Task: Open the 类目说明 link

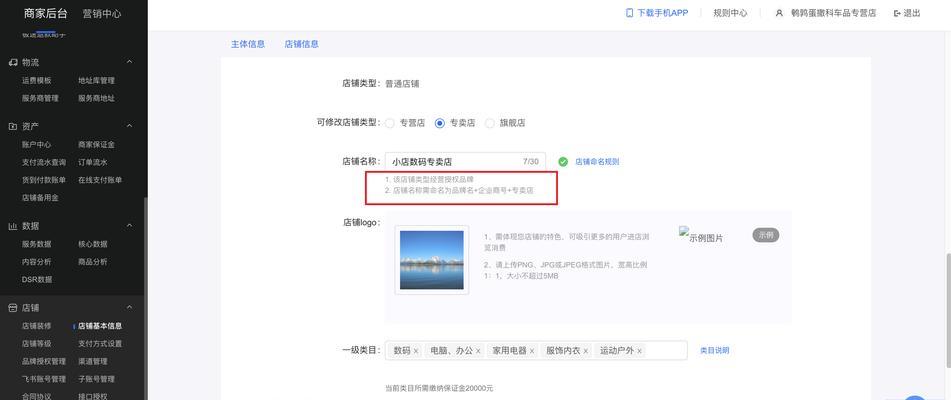Action: coord(714,350)
